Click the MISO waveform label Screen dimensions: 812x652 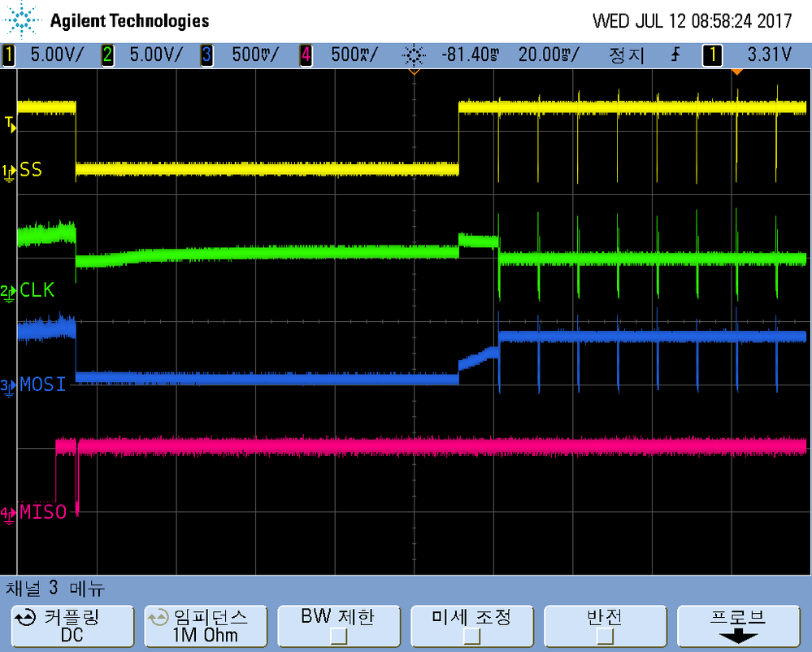click(43, 512)
